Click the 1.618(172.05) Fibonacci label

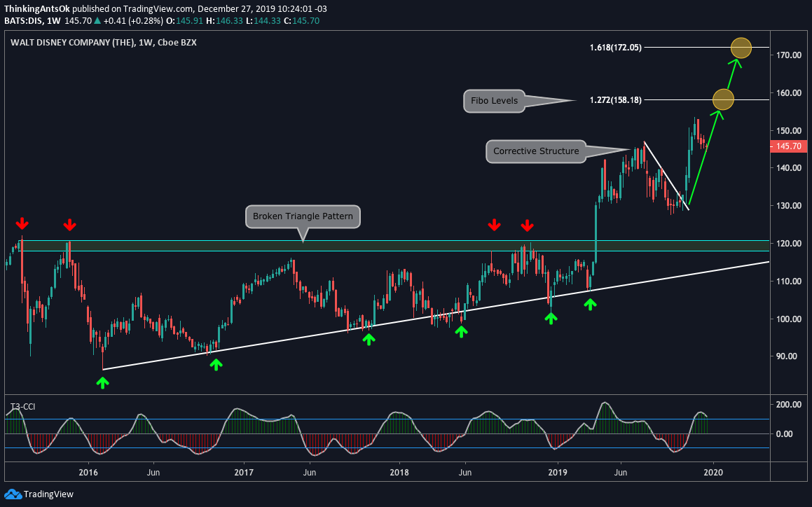pos(615,48)
